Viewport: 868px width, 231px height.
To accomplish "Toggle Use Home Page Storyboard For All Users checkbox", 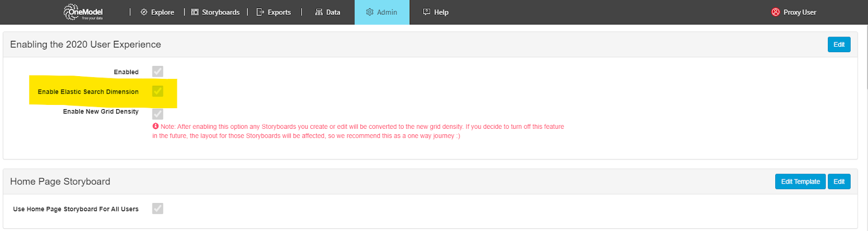I will point(158,209).
